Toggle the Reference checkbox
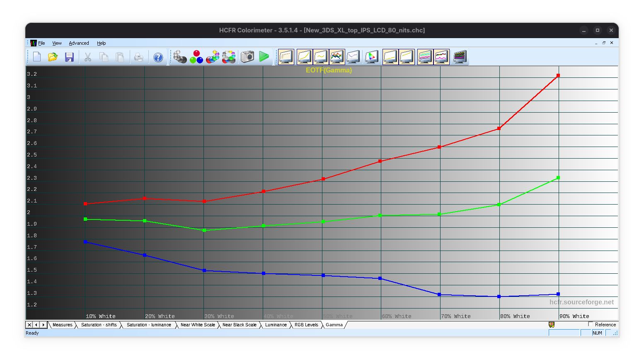Image resolution: width=644 pixels, height=364 pixels. point(591,324)
